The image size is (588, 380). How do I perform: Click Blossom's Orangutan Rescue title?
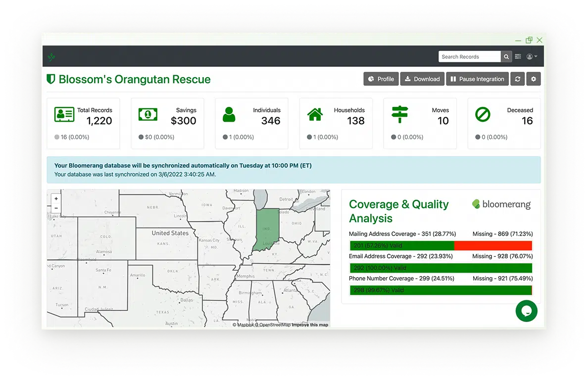pos(135,79)
